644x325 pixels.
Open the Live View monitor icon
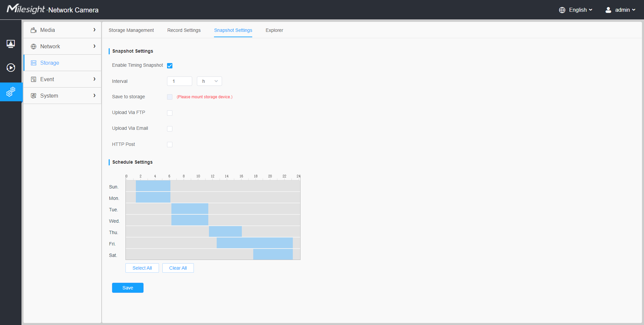pos(11,44)
